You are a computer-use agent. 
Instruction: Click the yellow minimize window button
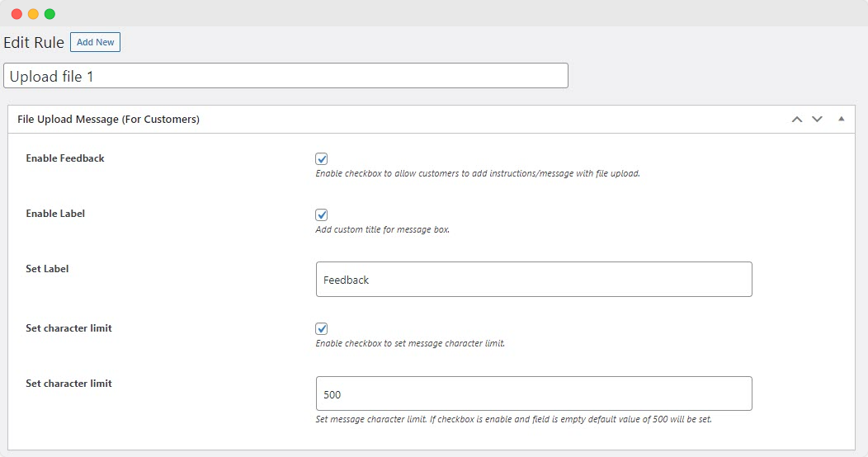coord(33,14)
